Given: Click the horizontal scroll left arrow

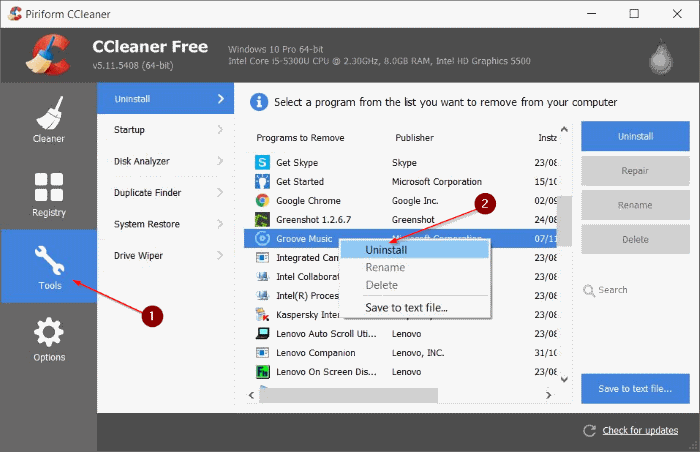Looking at the screenshot, I should 251,395.
